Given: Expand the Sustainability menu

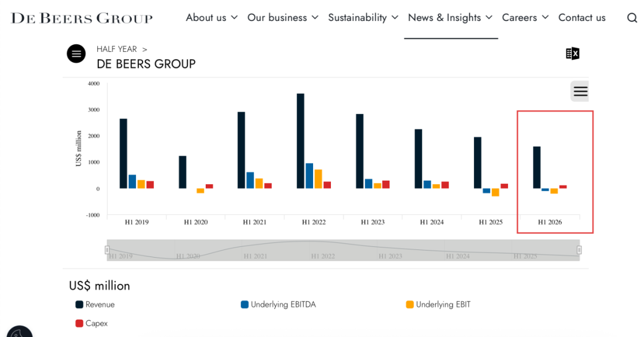Looking at the screenshot, I should (x=363, y=18).
